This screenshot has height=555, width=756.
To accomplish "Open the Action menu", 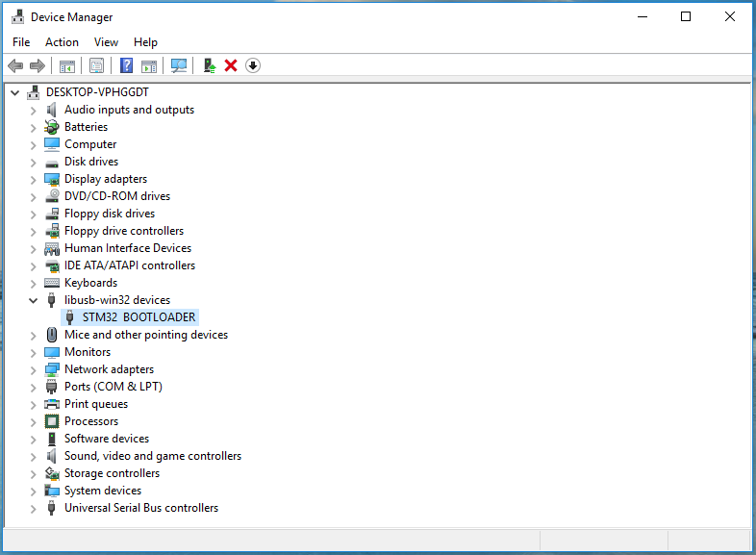I will 62,42.
